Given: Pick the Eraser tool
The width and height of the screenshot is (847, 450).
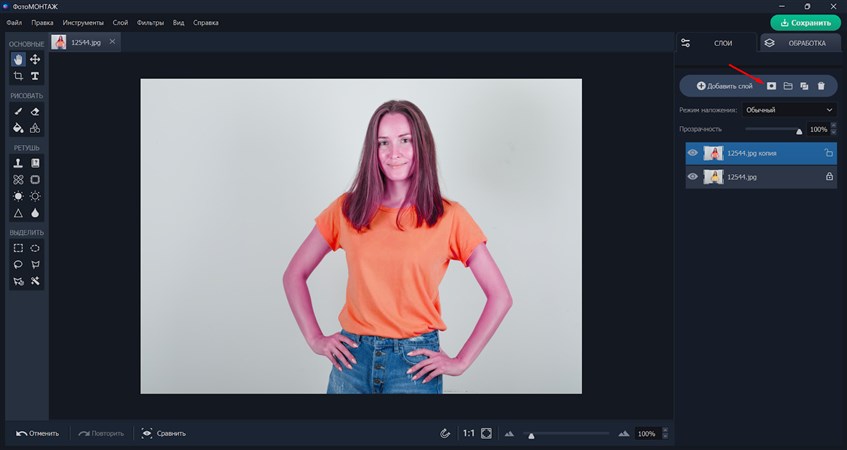Looking at the screenshot, I should [x=35, y=112].
